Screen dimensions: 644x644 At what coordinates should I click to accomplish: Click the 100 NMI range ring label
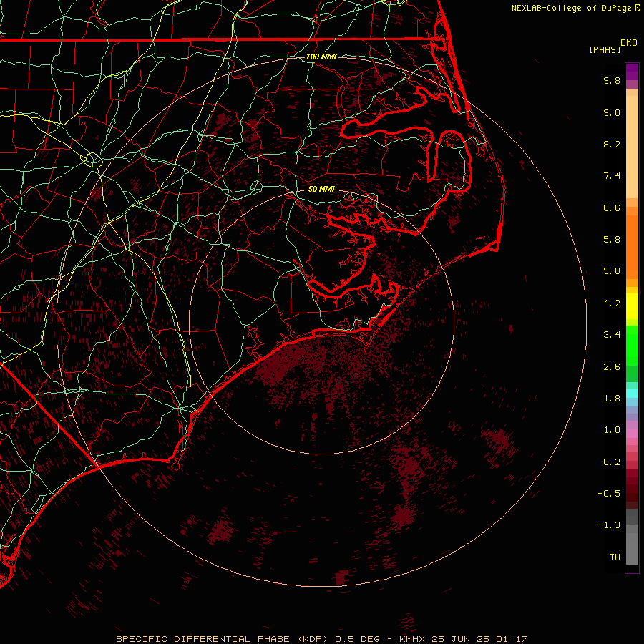pos(321,57)
